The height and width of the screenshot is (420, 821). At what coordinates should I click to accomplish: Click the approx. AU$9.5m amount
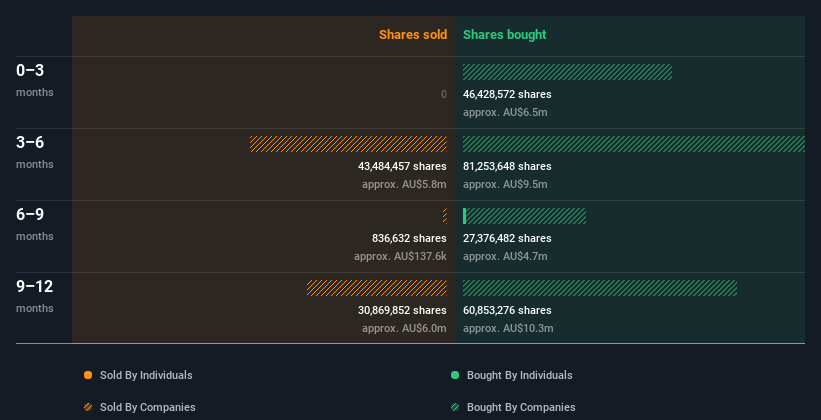(505, 184)
